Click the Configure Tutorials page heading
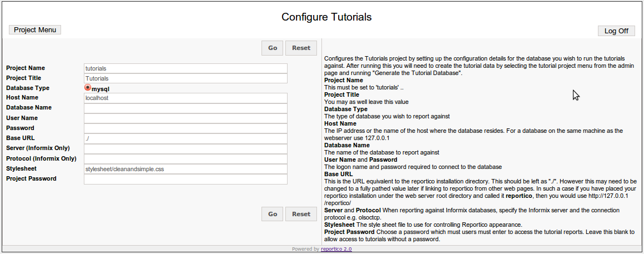Screen dimensions: 644x254 326,17
